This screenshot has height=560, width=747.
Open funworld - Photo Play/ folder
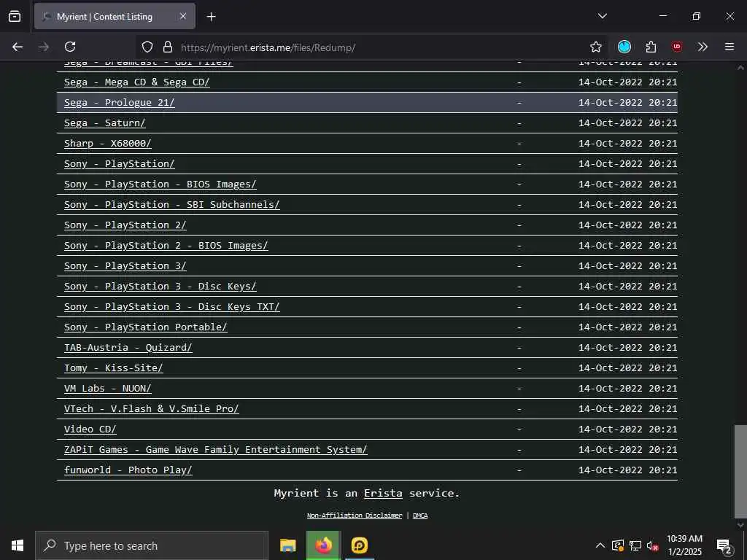pos(128,470)
